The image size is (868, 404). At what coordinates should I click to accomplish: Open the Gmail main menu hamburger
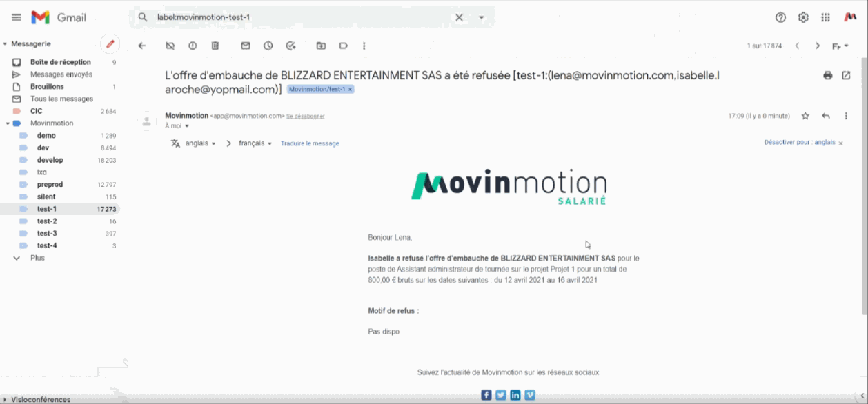[16, 17]
